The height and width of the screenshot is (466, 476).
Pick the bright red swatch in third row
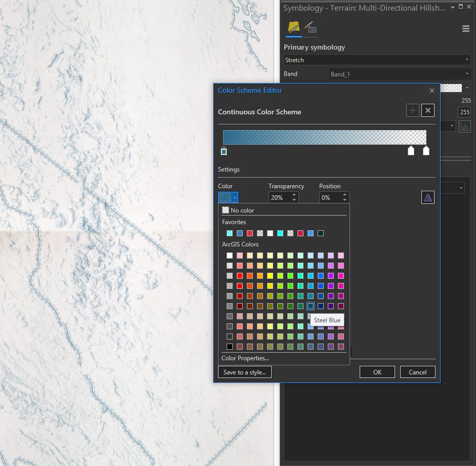click(x=240, y=276)
